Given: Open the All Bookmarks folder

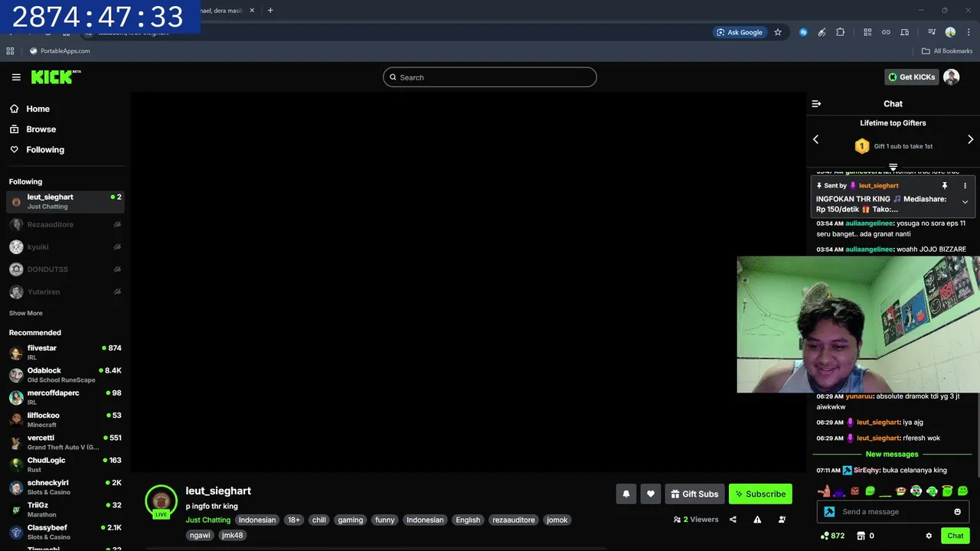Looking at the screenshot, I should (x=947, y=51).
